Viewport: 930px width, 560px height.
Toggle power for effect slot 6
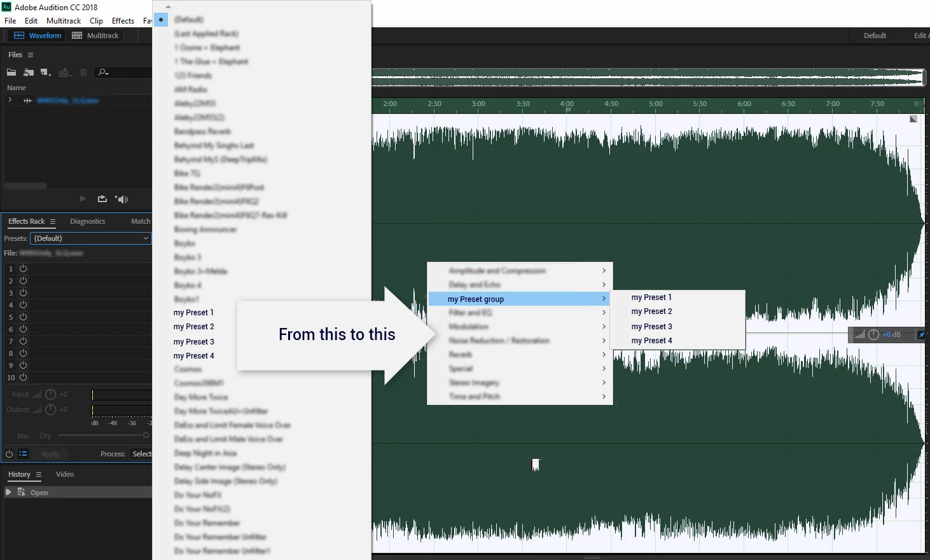pos(23,329)
